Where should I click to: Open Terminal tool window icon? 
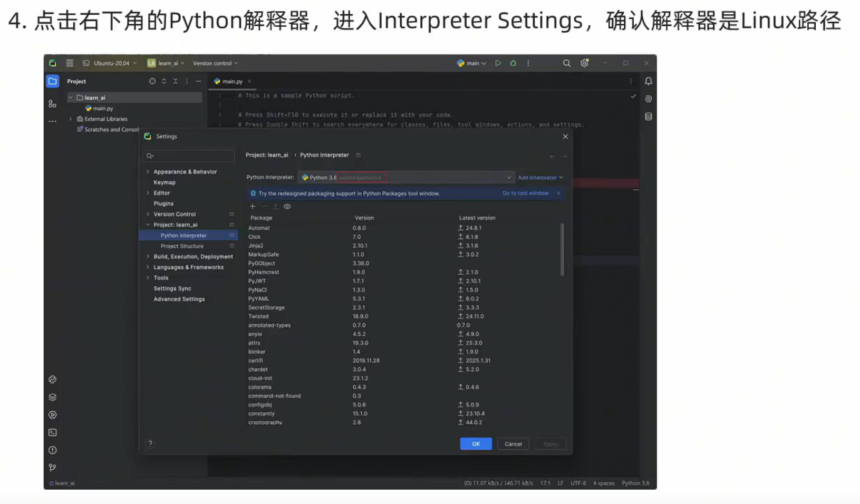(52, 432)
